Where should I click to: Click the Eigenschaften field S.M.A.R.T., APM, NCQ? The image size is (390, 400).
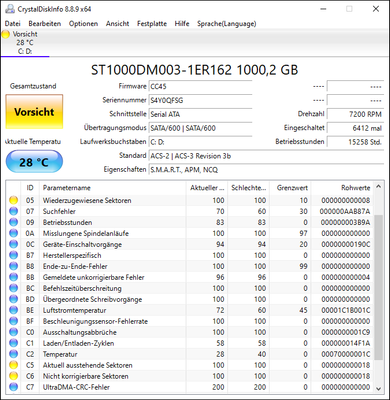266,170
